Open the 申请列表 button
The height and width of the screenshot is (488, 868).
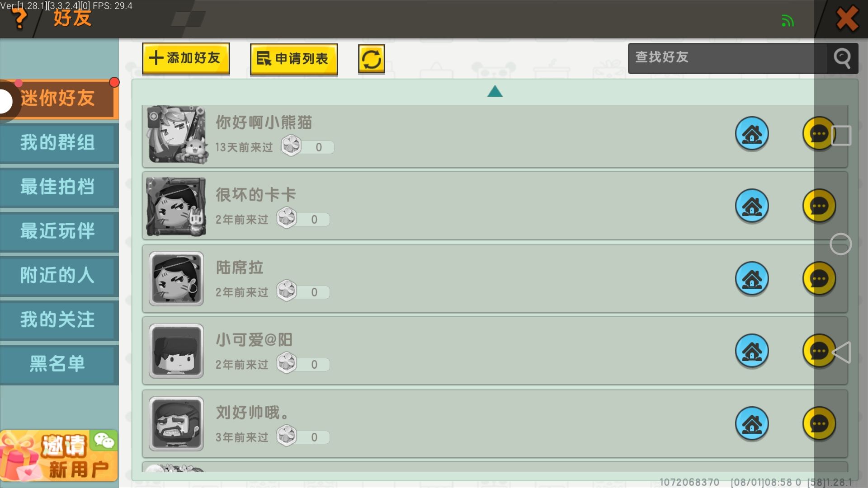(294, 59)
